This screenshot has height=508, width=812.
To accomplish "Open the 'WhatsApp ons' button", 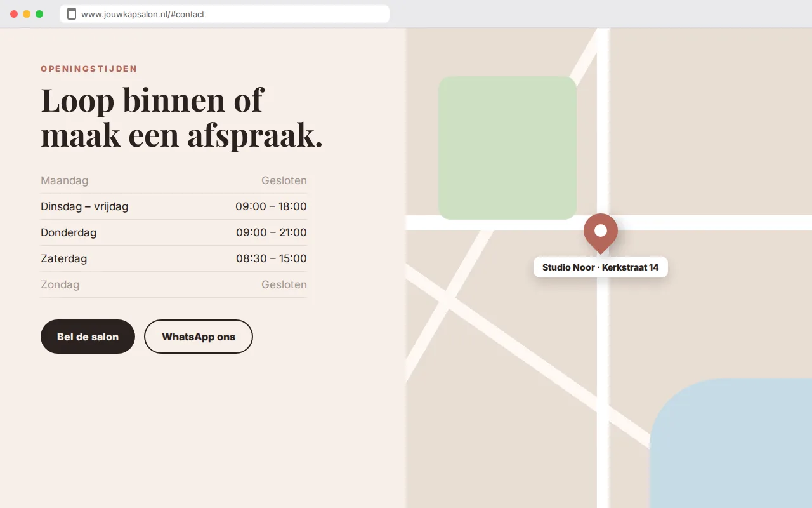I will [199, 337].
